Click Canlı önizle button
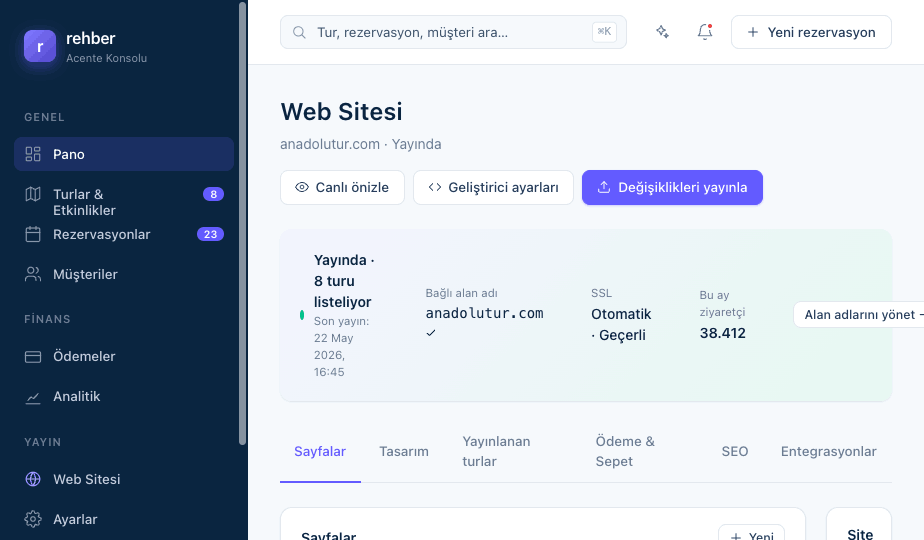Image resolution: width=924 pixels, height=540 pixels. [x=342, y=187]
